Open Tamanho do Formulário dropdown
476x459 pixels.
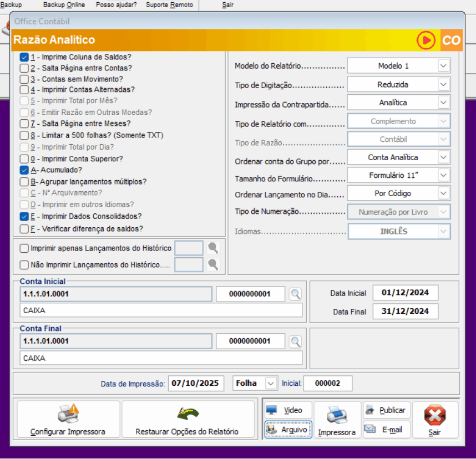443,176
